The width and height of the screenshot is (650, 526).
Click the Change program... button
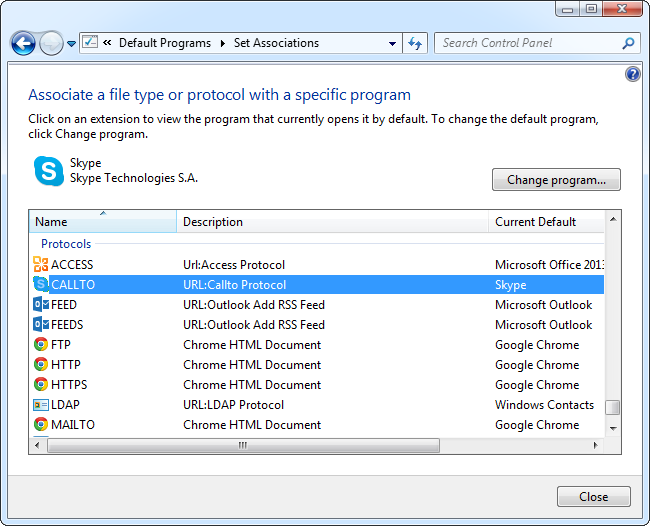tap(556, 180)
